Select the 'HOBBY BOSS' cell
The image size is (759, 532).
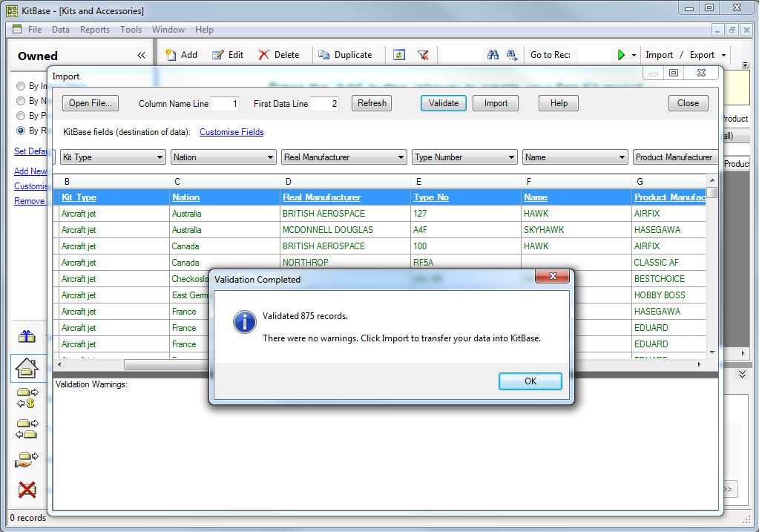(669, 295)
